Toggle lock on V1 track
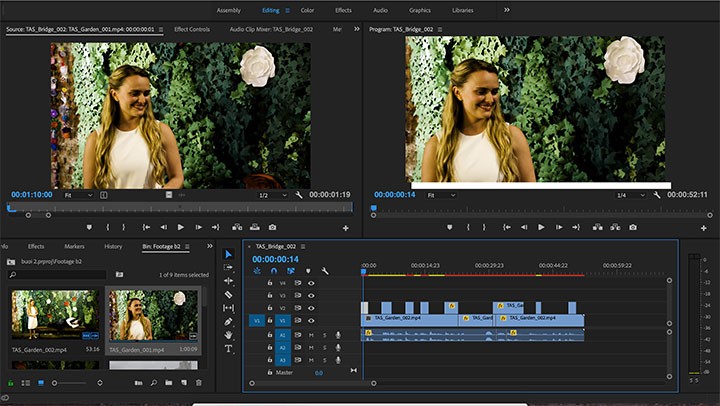The image size is (720, 406). coord(270,320)
